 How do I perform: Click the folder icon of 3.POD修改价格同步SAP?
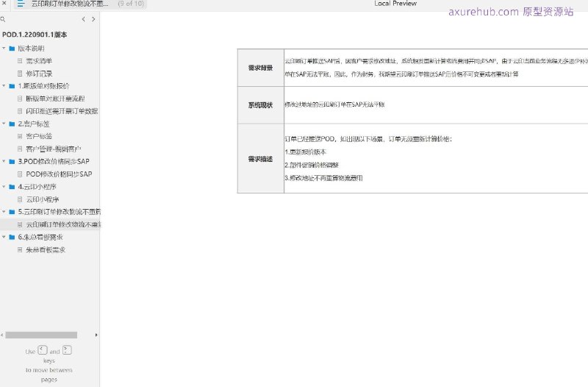pos(12,161)
